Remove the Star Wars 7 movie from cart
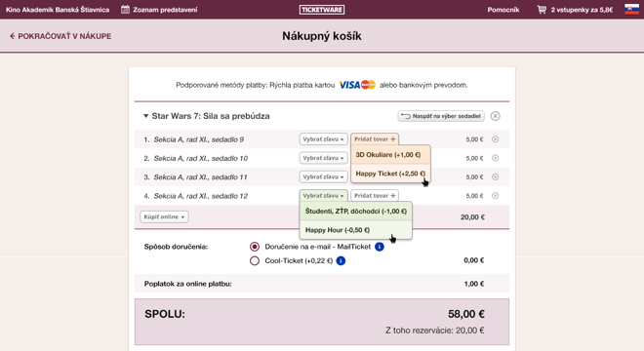Screen dimensions: 644x351 [x=496, y=116]
